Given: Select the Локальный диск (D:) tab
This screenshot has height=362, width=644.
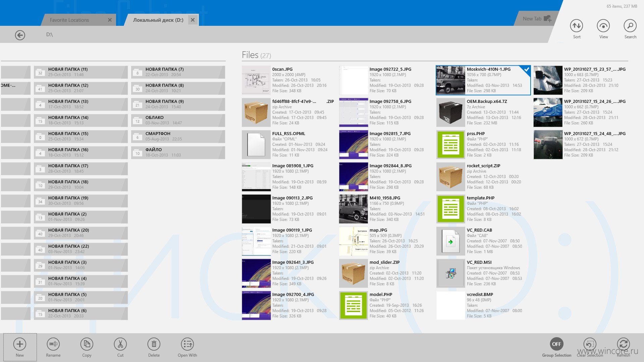Looking at the screenshot, I should pos(158,20).
